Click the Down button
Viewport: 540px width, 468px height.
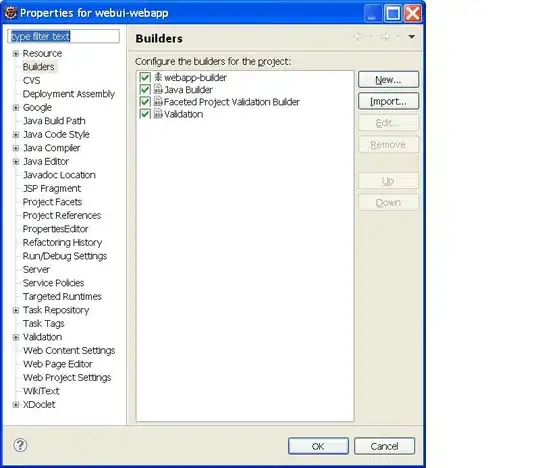point(388,202)
